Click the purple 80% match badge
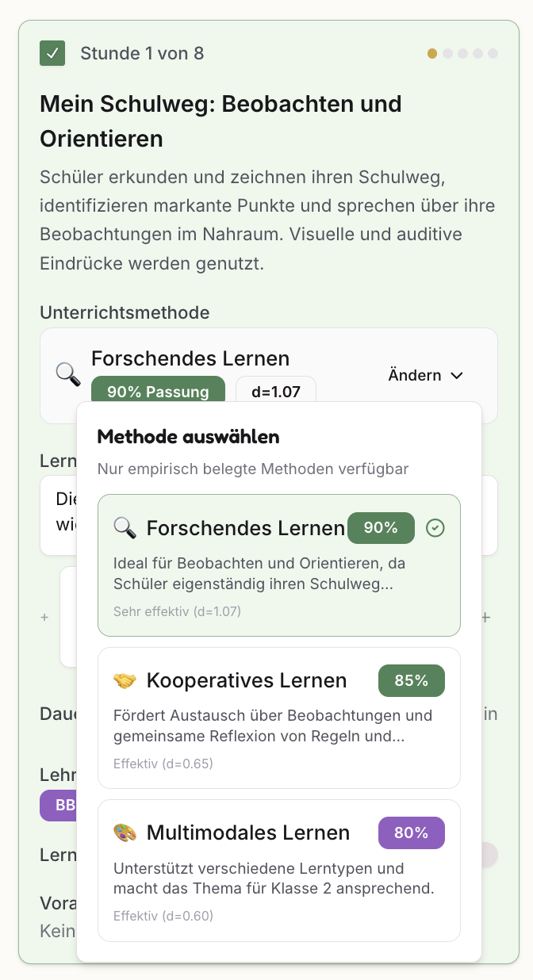 coord(411,833)
